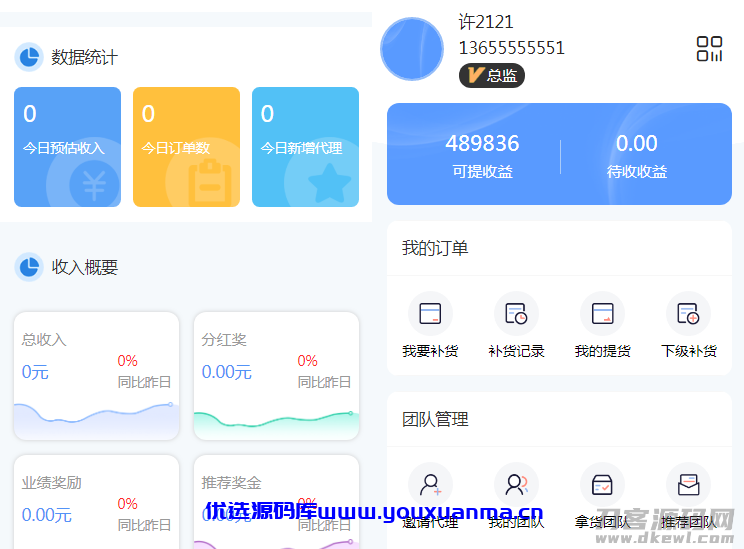Click the phone number 13655555551
The image size is (744, 549).
click(512, 48)
